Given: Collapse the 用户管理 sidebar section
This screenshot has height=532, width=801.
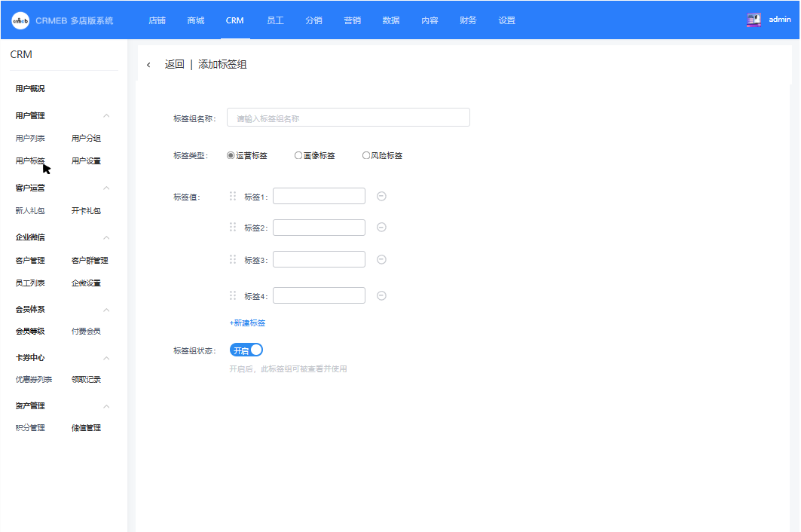Looking at the screenshot, I should coord(106,116).
